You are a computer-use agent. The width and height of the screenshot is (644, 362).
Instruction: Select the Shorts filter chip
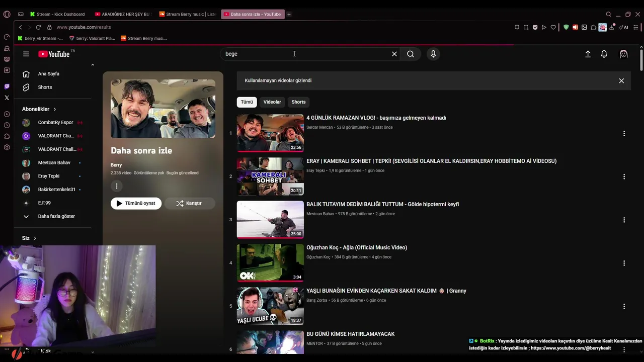pyautogui.click(x=298, y=102)
